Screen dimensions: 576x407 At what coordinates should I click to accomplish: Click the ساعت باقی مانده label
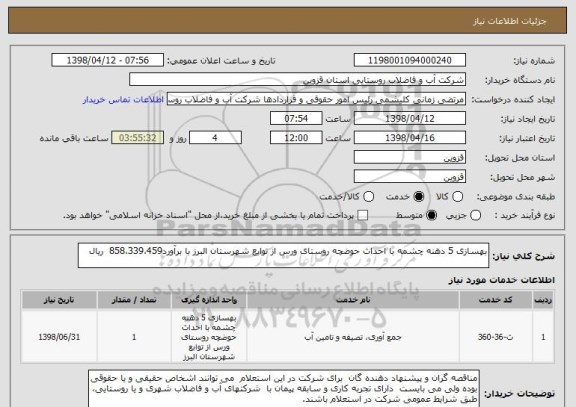pyautogui.click(x=74, y=138)
